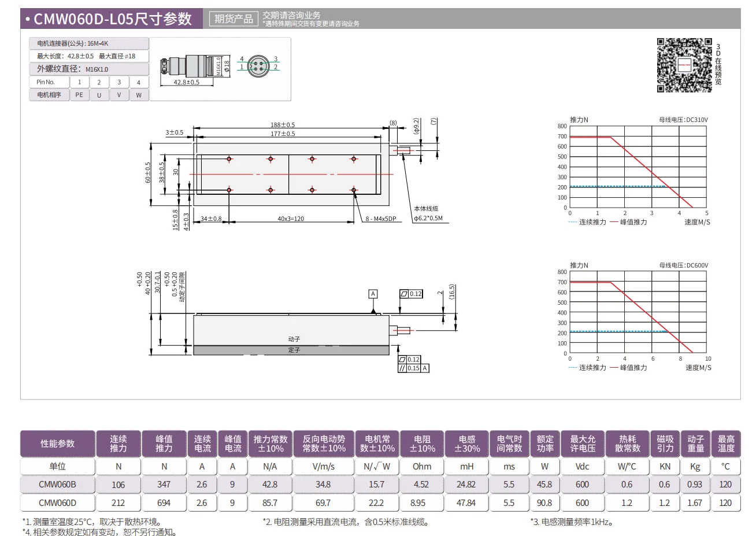
Task: Click the Ohm unit cell
Action: [x=422, y=466]
